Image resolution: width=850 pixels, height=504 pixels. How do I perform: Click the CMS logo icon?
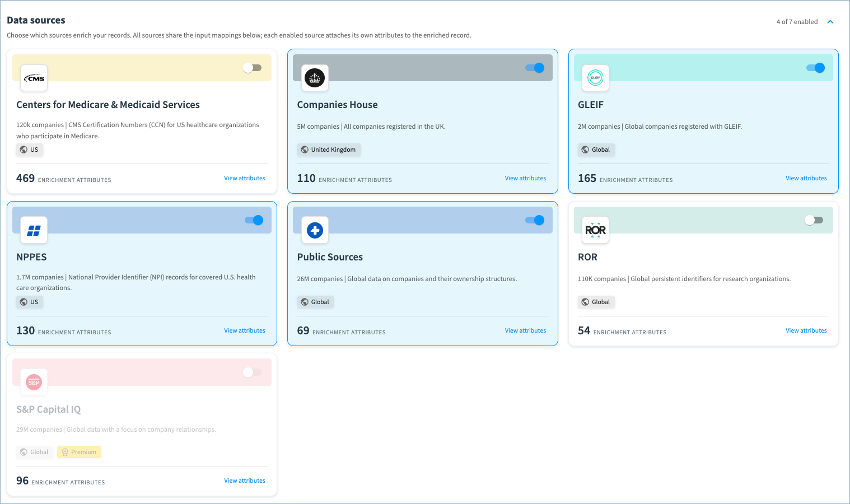point(34,78)
